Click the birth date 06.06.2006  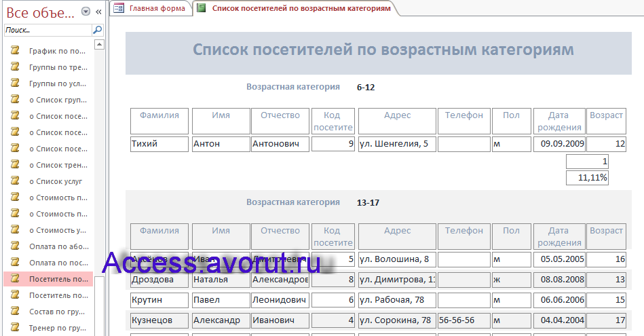559,300
